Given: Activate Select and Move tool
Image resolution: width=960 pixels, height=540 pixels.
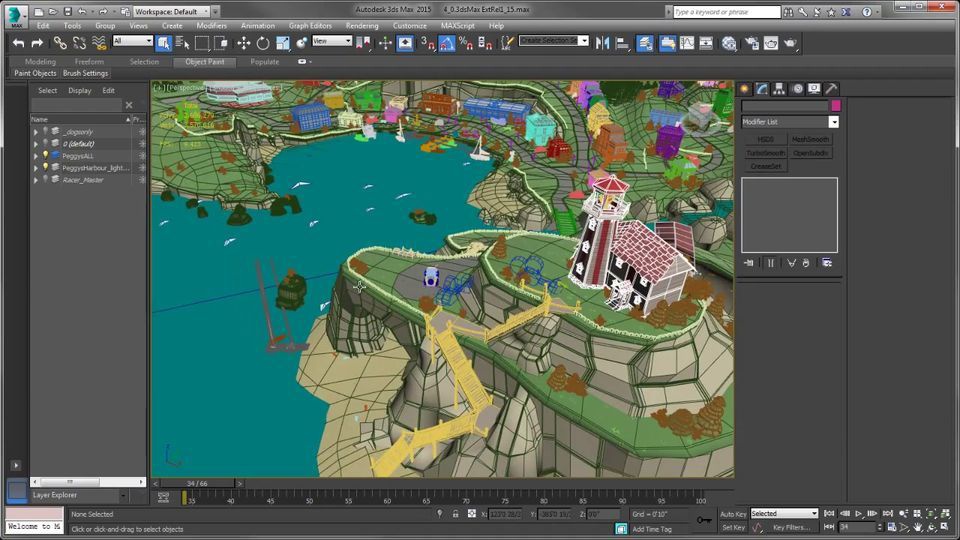Looking at the screenshot, I should [244, 43].
